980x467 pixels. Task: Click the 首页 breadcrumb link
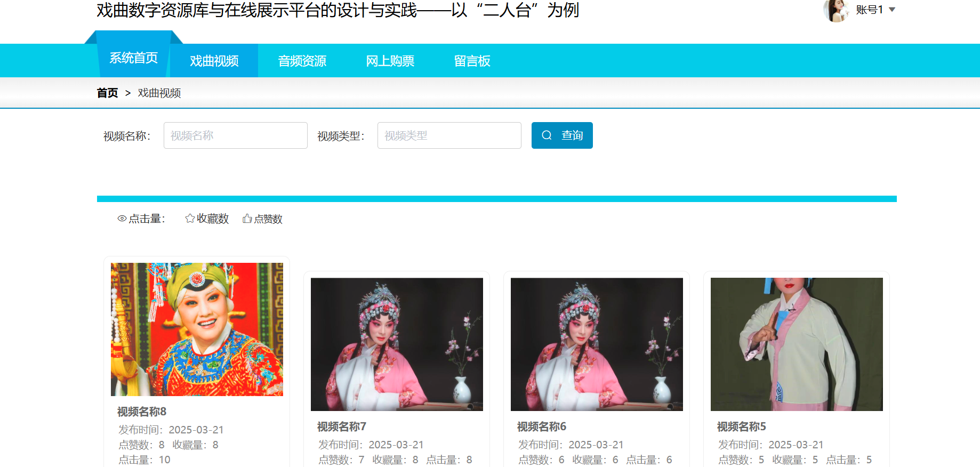pos(107,93)
